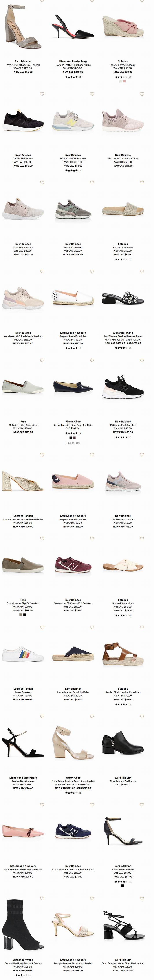This screenshot has height=980, width=154.
Task: Heart the 3.1 Phillip Lim Alexa booties
Action: point(142,716)
